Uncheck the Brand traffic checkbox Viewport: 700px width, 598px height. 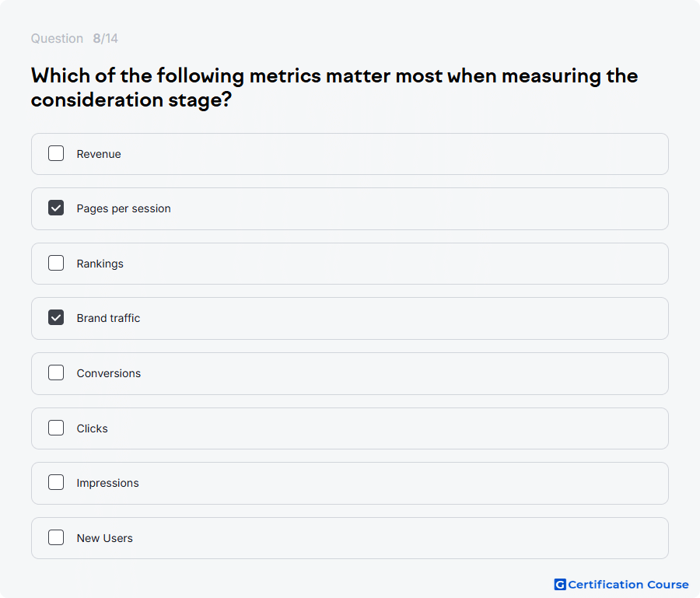point(56,318)
